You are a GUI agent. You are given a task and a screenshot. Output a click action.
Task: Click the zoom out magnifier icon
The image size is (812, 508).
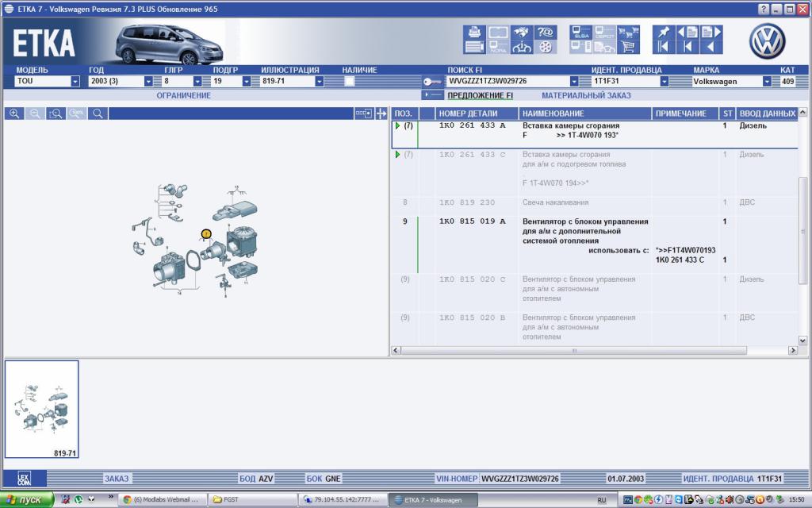[35, 114]
